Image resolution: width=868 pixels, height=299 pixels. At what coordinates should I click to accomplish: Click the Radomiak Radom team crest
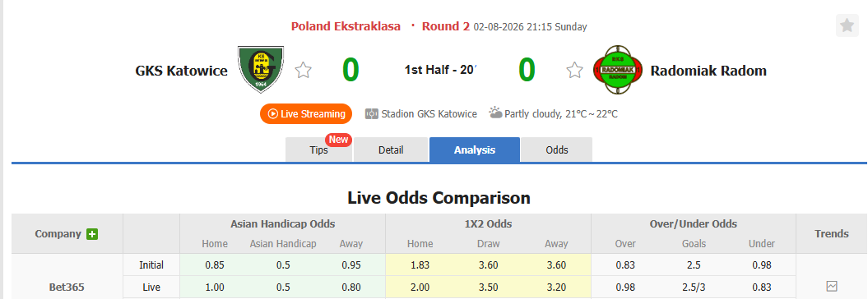(x=617, y=70)
